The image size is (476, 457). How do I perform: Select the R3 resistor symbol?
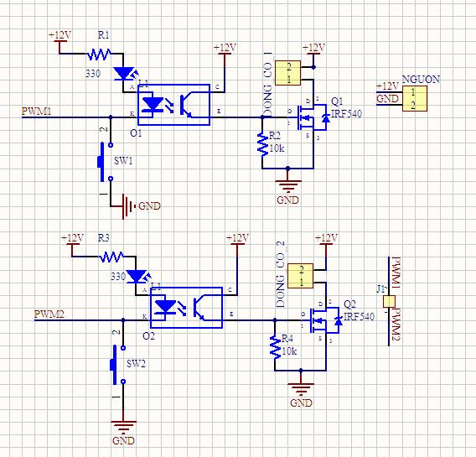(111, 257)
